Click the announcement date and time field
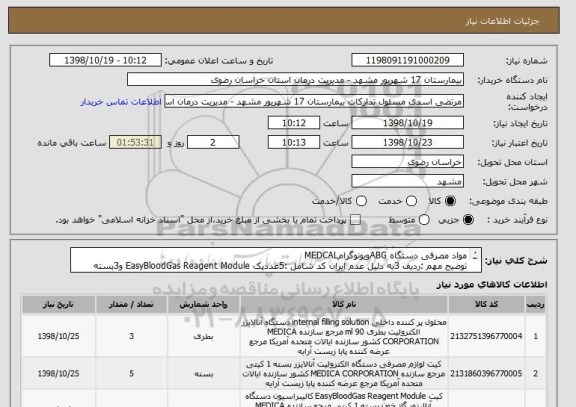The height and width of the screenshot is (407, 576). (x=105, y=60)
